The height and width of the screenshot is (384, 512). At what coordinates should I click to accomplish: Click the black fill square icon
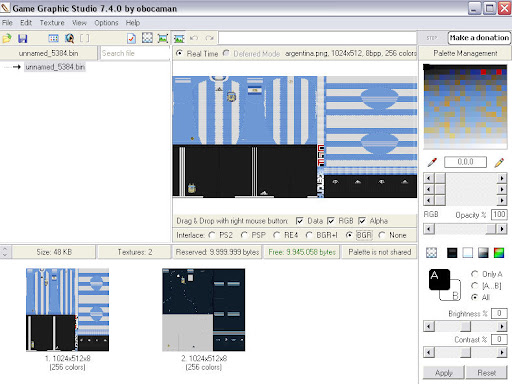tap(452, 253)
